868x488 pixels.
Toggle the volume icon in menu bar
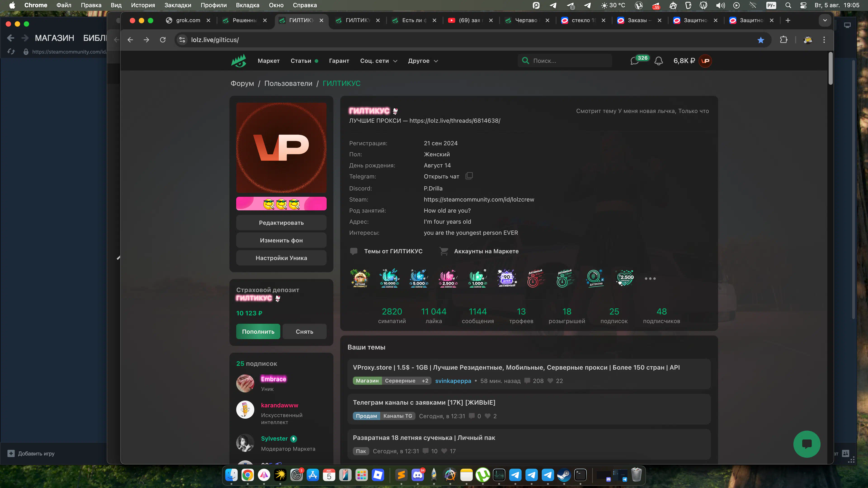point(720,5)
